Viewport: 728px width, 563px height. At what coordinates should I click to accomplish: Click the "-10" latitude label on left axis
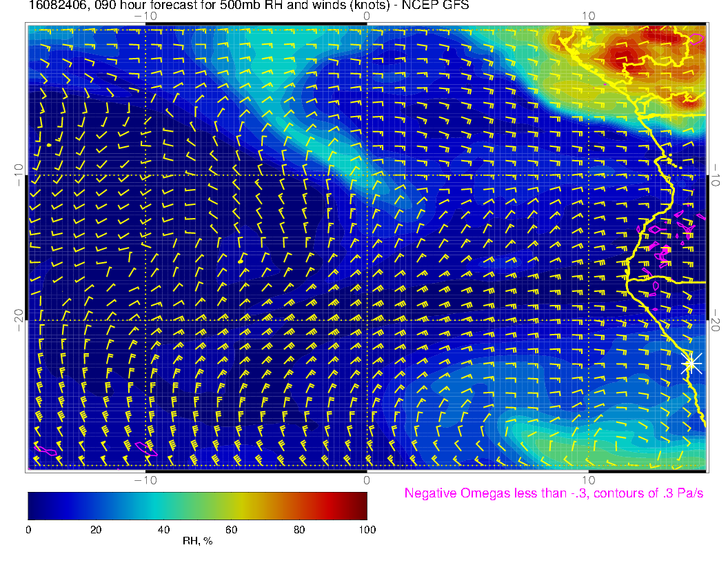click(18, 175)
